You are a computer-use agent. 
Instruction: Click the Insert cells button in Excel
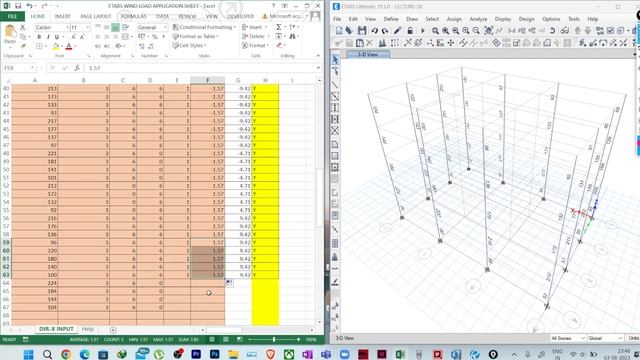(253, 27)
